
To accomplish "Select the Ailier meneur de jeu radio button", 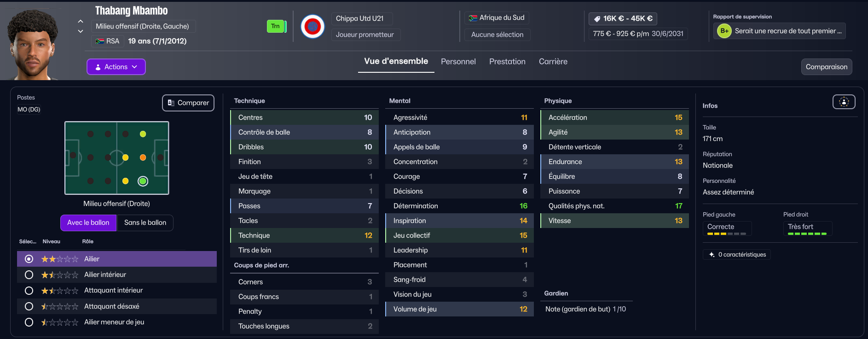I will (x=29, y=322).
